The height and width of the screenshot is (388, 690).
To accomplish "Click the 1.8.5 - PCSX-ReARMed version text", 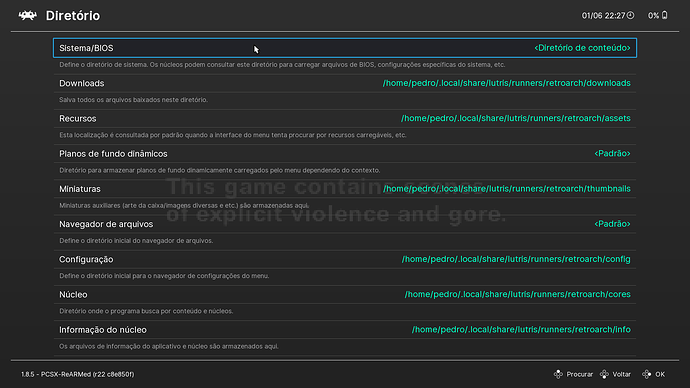I will click(x=77, y=374).
